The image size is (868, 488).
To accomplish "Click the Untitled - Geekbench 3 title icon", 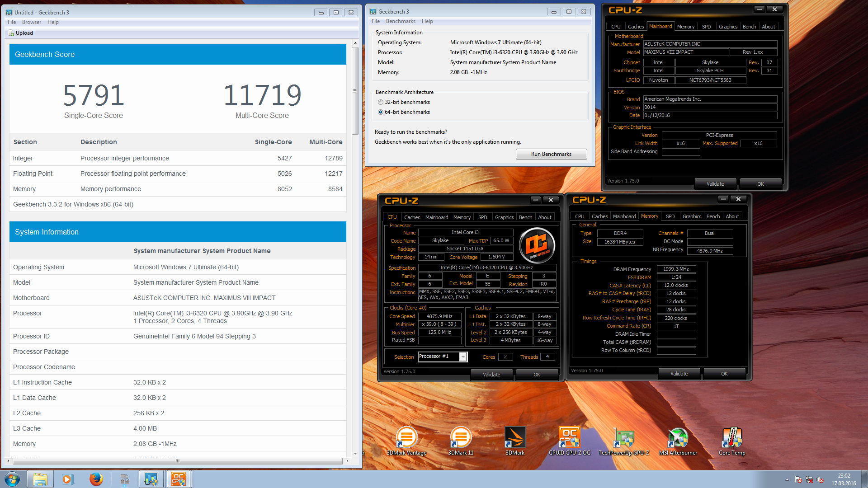I will coord(9,13).
